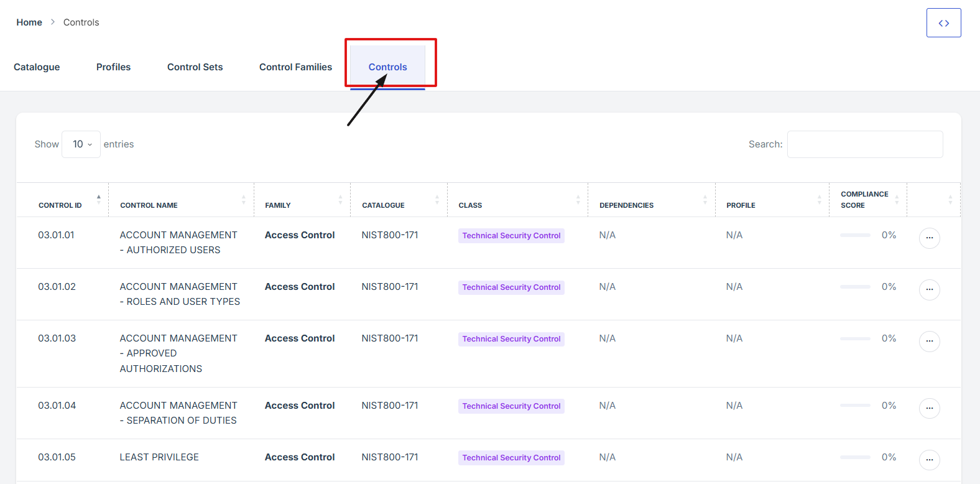
Task: Switch to the Catalogue tab
Action: click(37, 67)
